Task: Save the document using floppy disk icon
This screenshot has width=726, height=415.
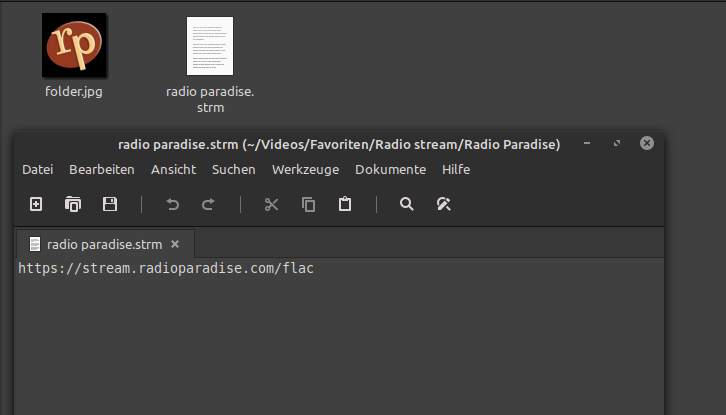Action: 110,204
